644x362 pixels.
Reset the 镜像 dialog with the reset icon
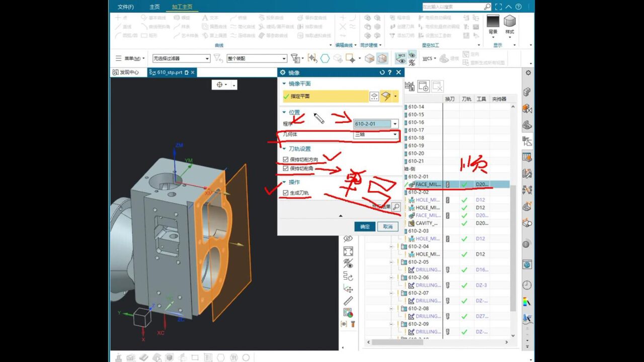tap(382, 73)
